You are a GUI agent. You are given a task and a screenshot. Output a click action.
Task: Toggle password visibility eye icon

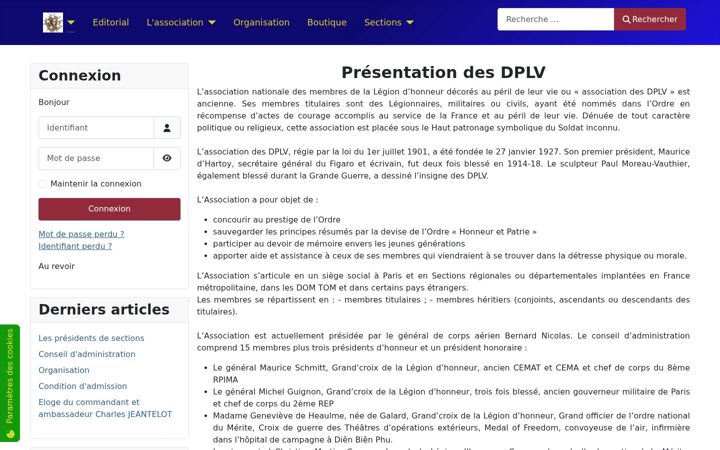tap(167, 158)
